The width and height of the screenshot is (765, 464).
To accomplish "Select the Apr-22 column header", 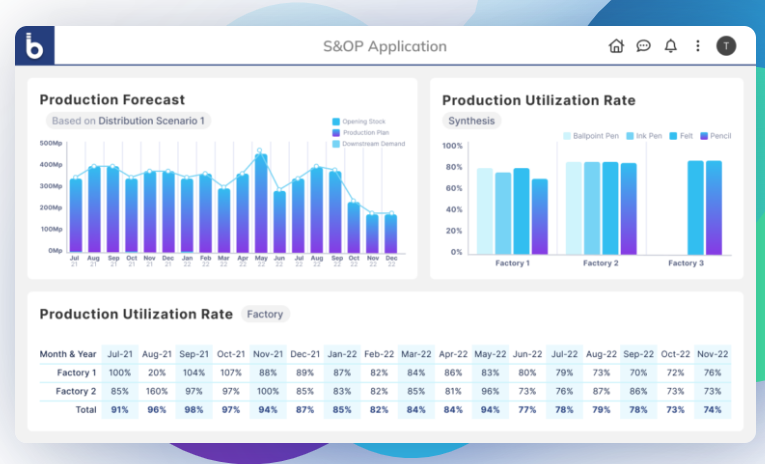I will tap(453, 354).
